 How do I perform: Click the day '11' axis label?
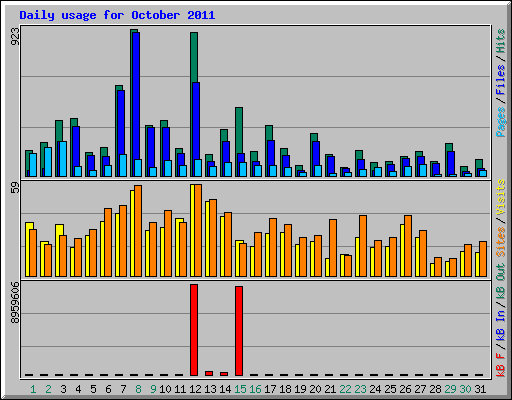(180, 389)
